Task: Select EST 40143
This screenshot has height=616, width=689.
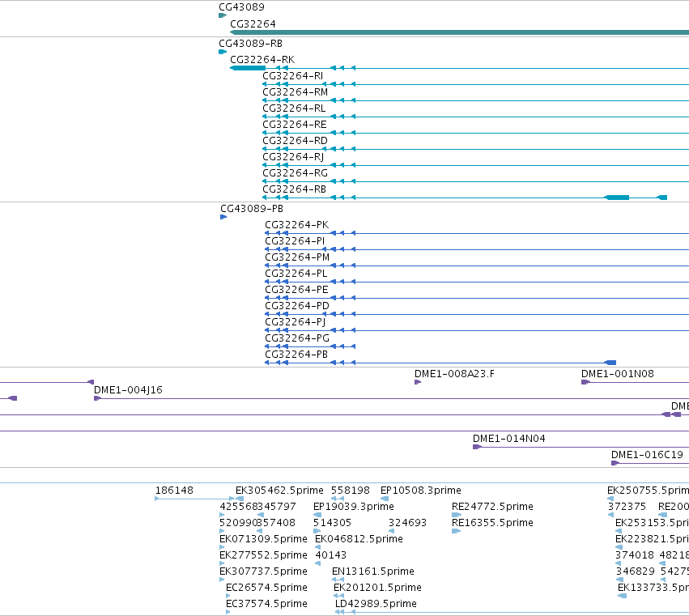Action: pos(331,555)
